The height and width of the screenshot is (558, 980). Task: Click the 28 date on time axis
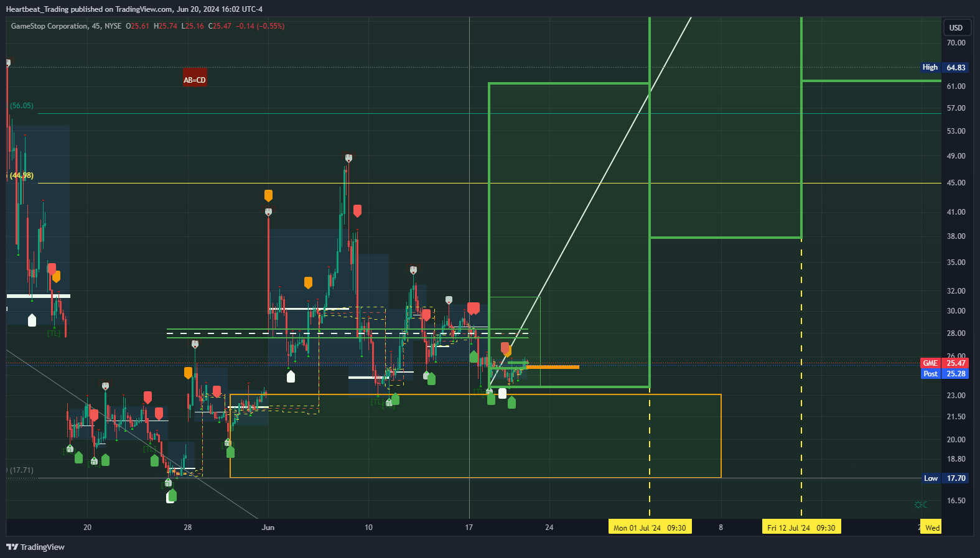pos(188,528)
